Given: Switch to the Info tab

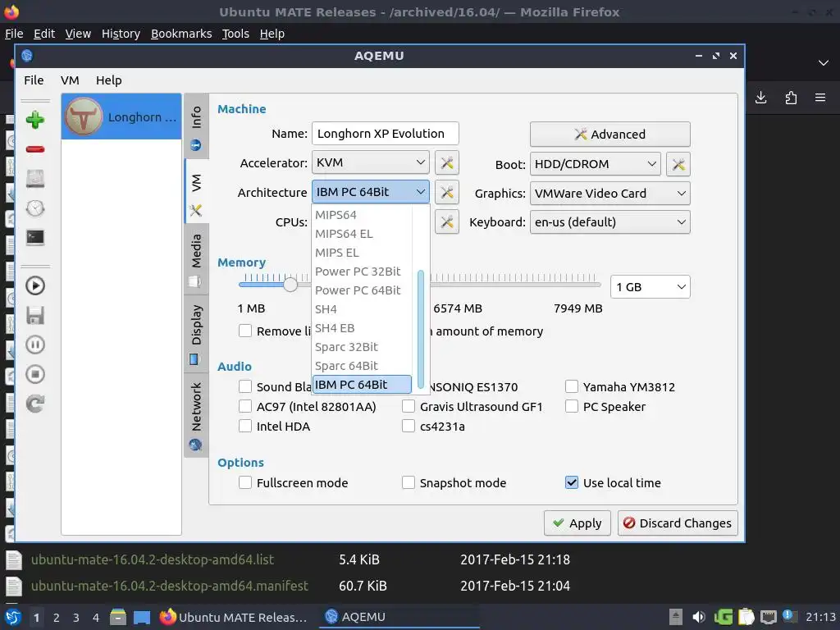Looking at the screenshot, I should coord(196,126).
